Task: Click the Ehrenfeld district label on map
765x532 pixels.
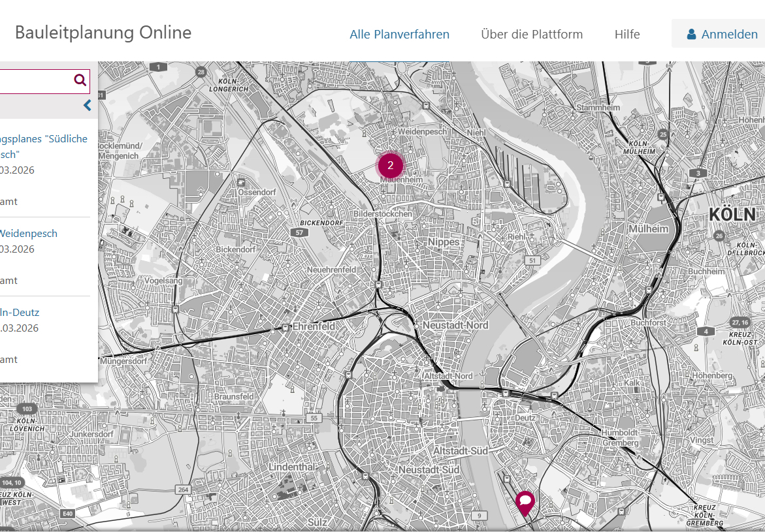Action: (313, 326)
